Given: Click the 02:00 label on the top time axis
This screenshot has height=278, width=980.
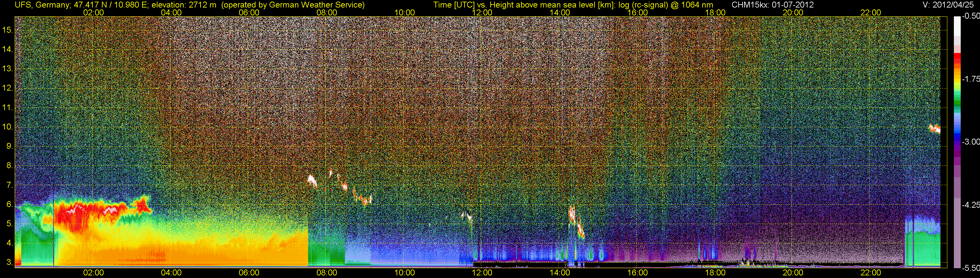Looking at the screenshot, I should click(93, 12).
